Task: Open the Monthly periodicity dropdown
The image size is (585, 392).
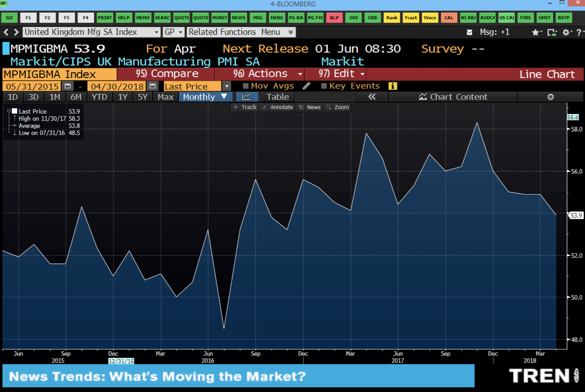Action: (205, 97)
